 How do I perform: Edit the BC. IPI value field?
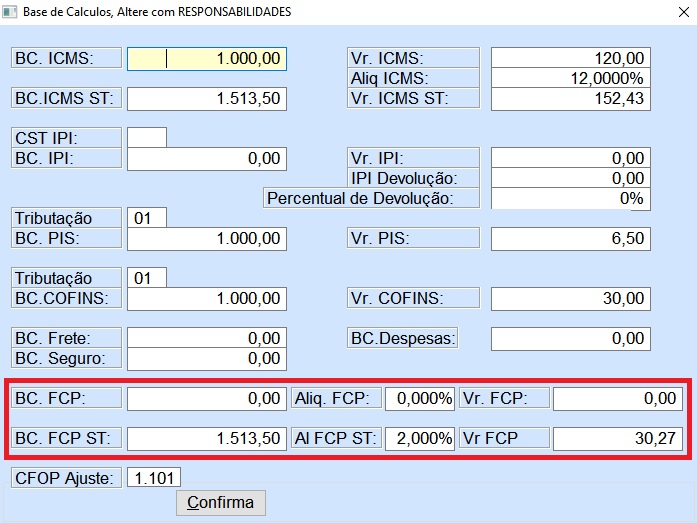[207, 159]
